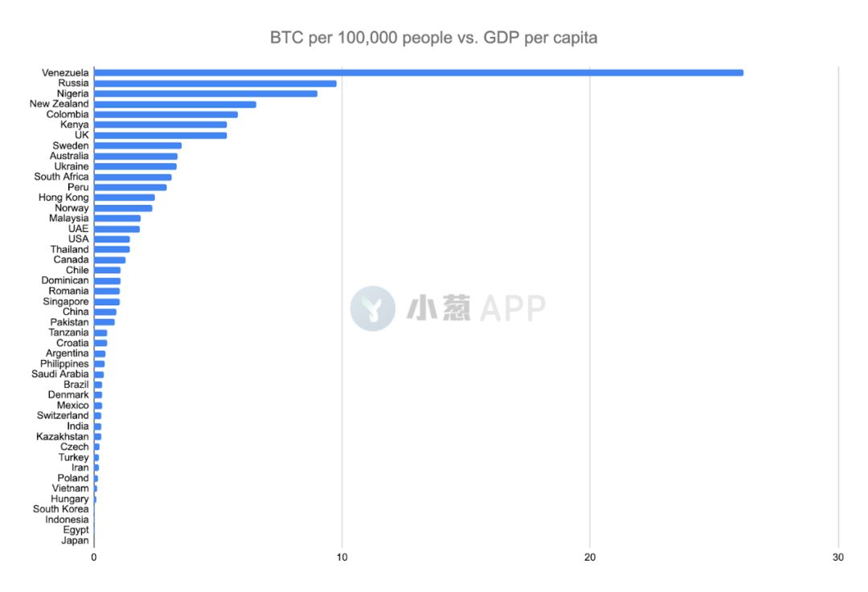Click the Japan label at the bottom
Image resolution: width=868 pixels, height=592 pixels.
pos(75,541)
